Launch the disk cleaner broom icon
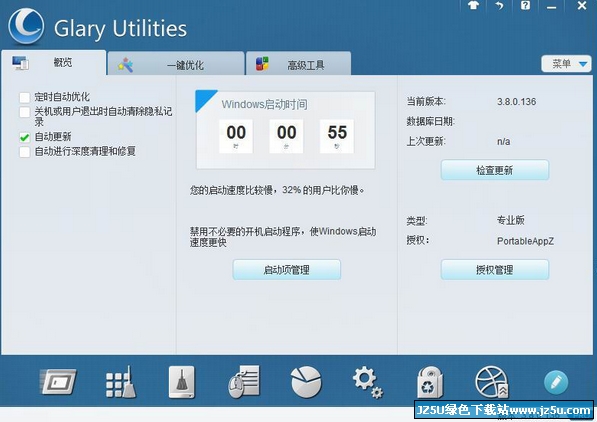The height and width of the screenshot is (422, 597). coord(182,382)
